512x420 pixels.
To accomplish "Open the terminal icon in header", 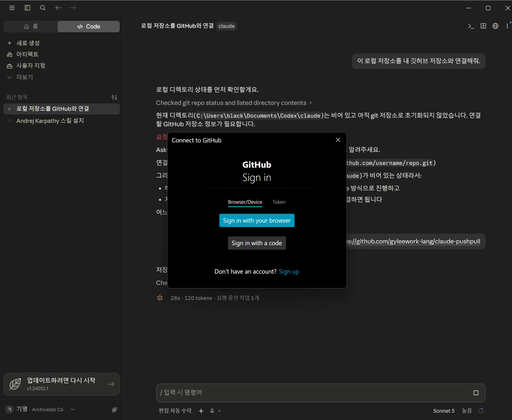I will tap(471, 26).
